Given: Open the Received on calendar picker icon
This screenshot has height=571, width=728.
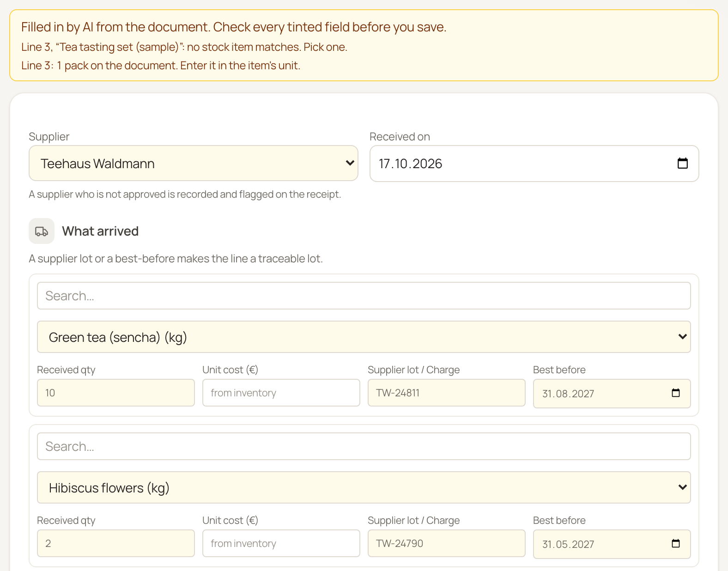Looking at the screenshot, I should pos(682,164).
